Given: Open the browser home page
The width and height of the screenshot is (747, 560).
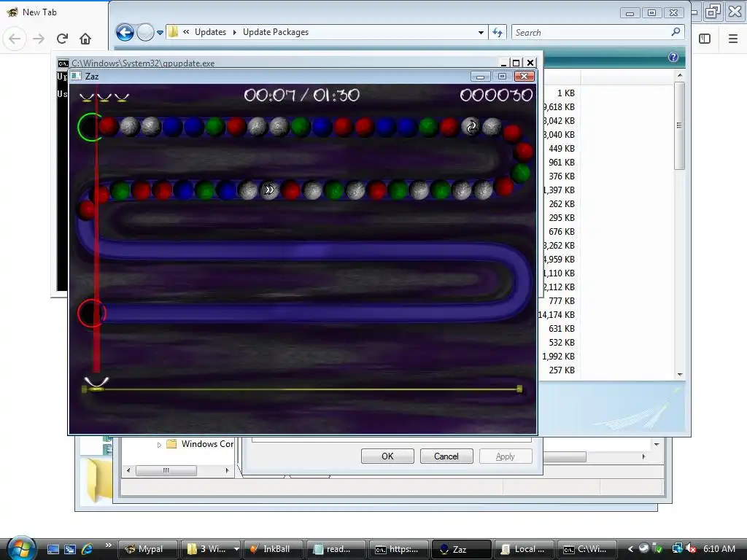Looking at the screenshot, I should tap(85, 39).
